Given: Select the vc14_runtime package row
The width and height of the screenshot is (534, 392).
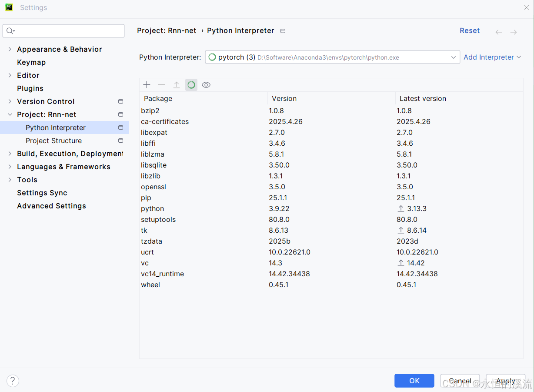Looking at the screenshot, I should pos(331,274).
